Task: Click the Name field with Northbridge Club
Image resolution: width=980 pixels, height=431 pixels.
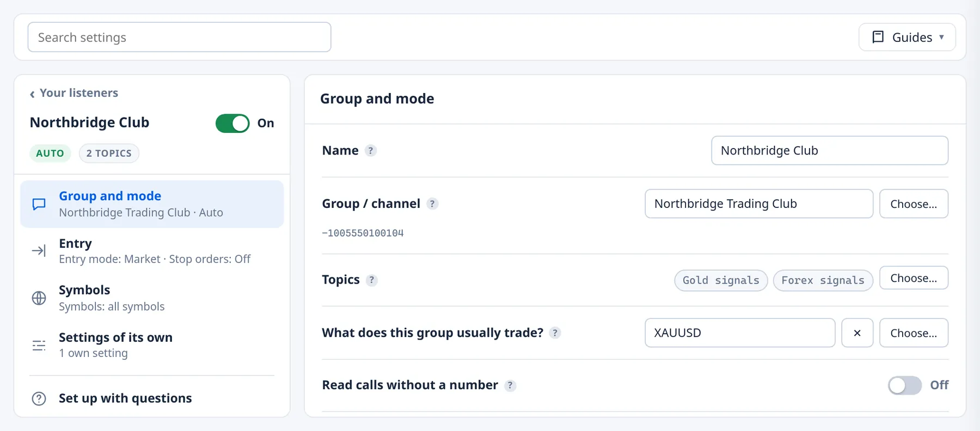Action: coord(830,150)
